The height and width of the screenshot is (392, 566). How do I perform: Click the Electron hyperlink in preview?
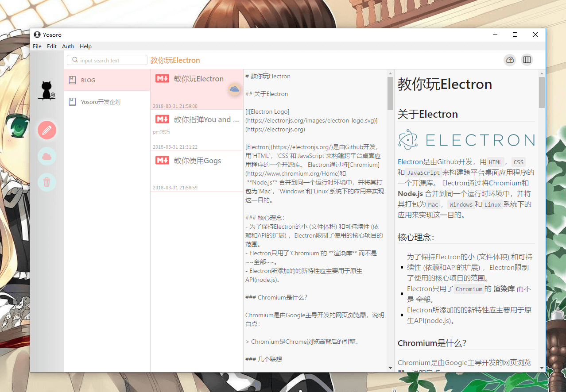tap(410, 161)
